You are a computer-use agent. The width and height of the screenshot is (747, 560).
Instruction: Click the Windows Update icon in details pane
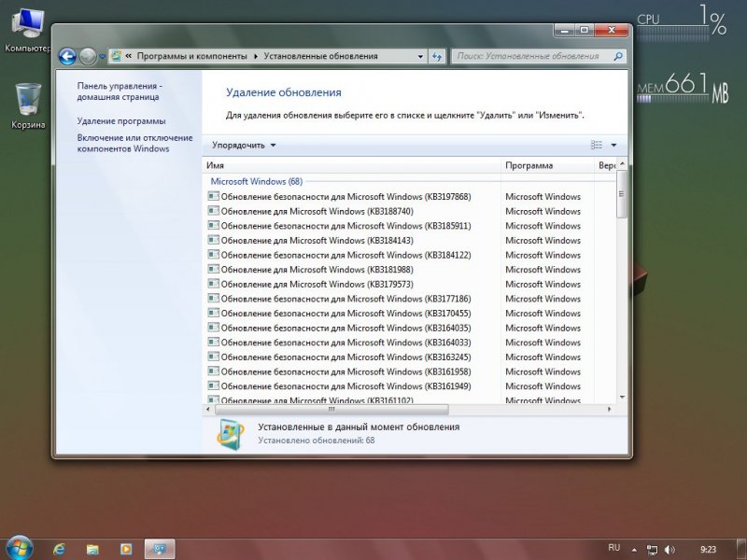[231, 434]
